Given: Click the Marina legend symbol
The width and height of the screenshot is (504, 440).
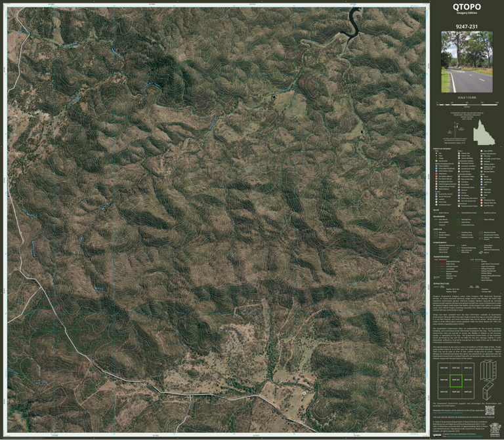Looking at the screenshot, I should [481, 252].
